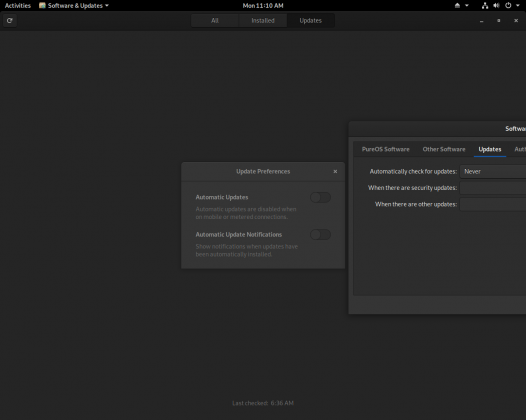Screen dimensions: 526x420
Task: Expand the security updates combo box
Action: pos(493,188)
